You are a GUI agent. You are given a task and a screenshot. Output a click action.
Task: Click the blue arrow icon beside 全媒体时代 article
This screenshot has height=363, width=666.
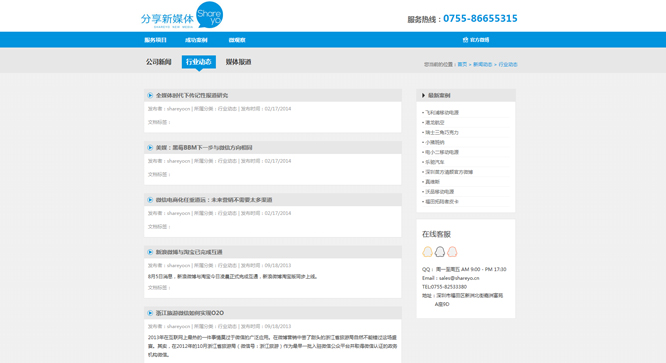pyautogui.click(x=150, y=96)
